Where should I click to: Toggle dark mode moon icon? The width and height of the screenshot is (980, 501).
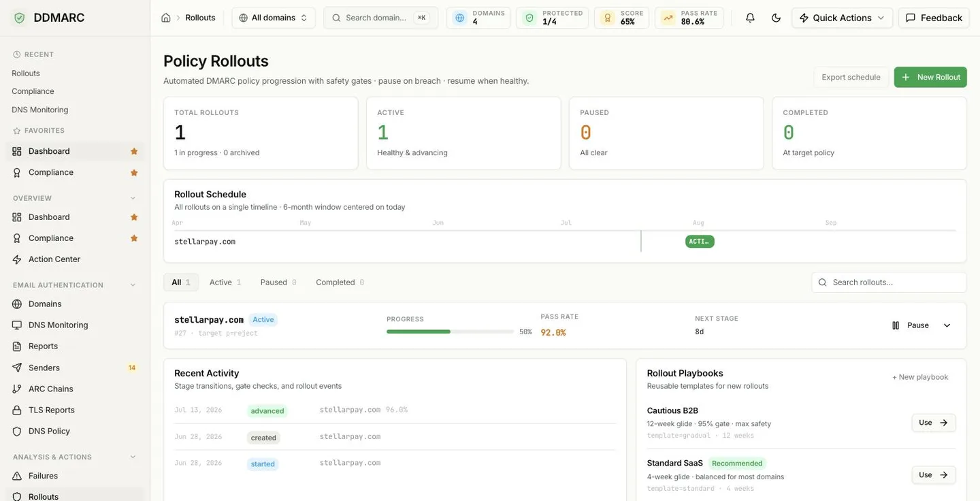776,18
